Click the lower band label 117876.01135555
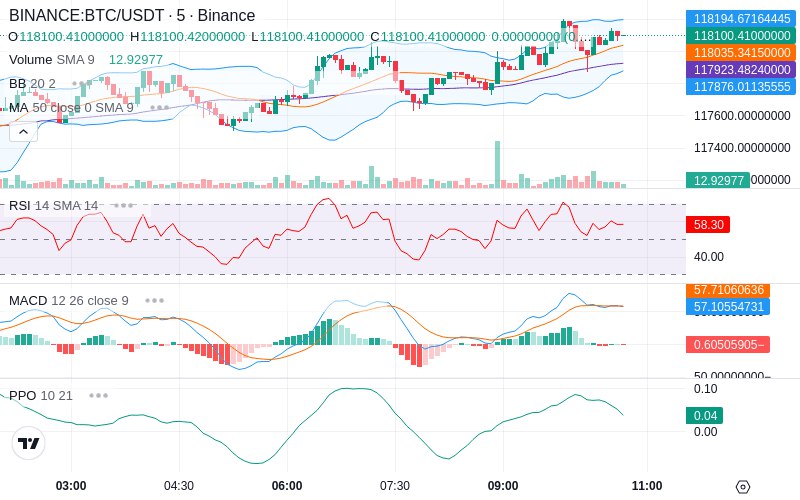 click(x=741, y=86)
